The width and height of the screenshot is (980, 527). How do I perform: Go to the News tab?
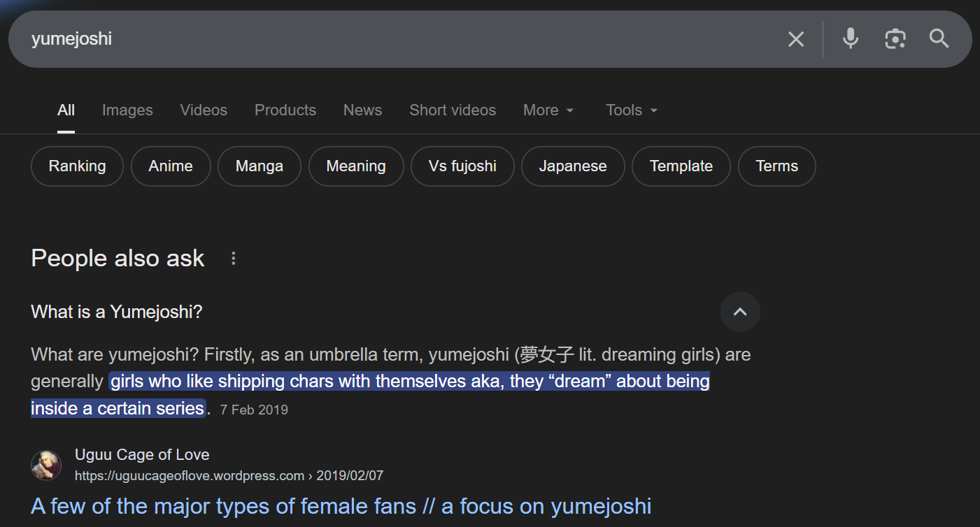pyautogui.click(x=362, y=110)
